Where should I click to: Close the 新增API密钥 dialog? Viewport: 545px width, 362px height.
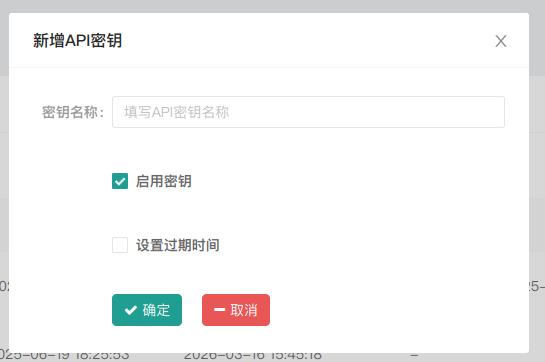click(x=501, y=41)
